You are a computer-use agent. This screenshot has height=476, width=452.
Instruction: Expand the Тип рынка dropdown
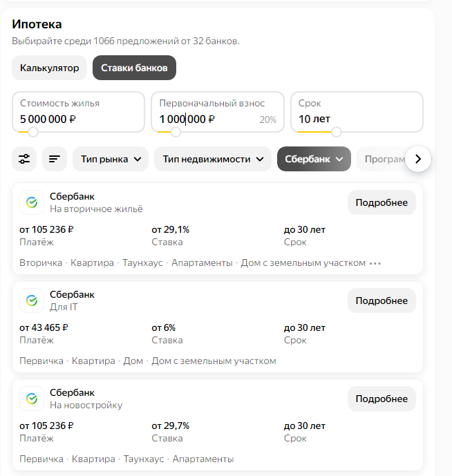tap(111, 159)
